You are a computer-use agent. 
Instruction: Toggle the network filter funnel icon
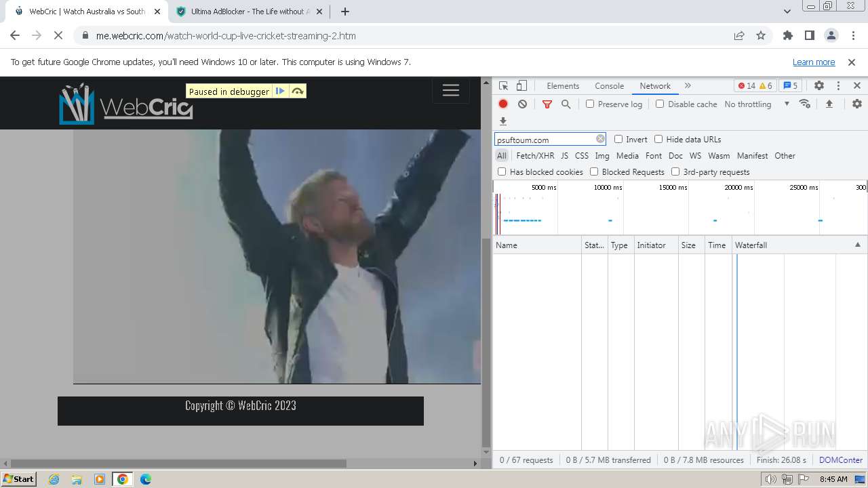547,104
